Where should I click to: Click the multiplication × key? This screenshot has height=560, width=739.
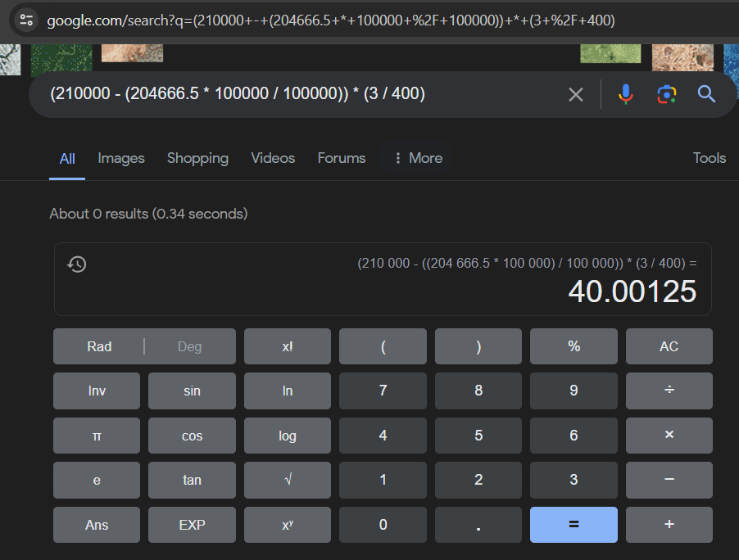(669, 436)
